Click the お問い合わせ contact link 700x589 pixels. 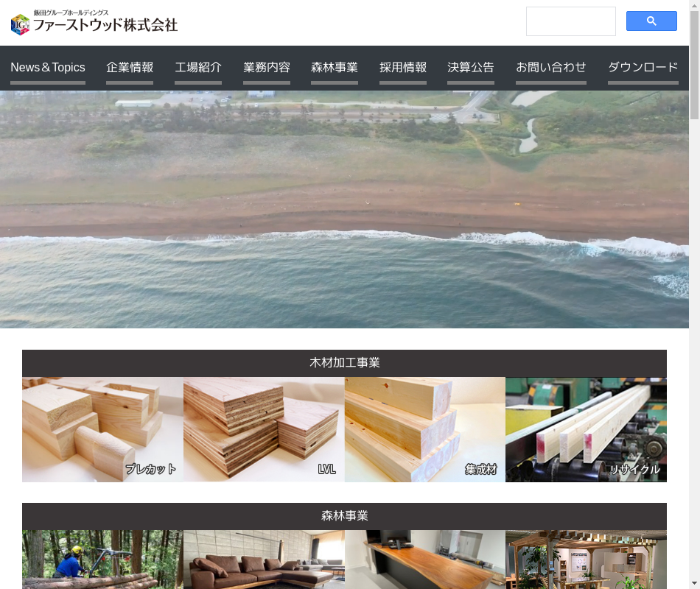(551, 67)
